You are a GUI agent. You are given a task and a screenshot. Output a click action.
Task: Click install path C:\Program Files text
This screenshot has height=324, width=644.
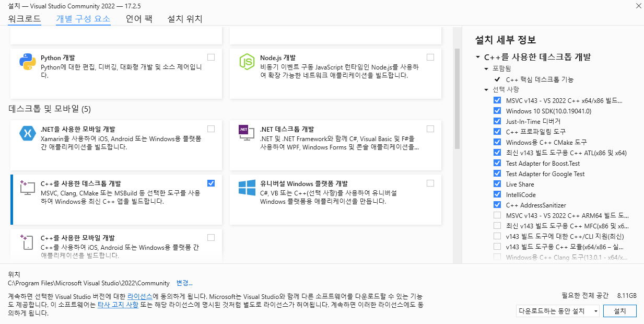point(89,283)
